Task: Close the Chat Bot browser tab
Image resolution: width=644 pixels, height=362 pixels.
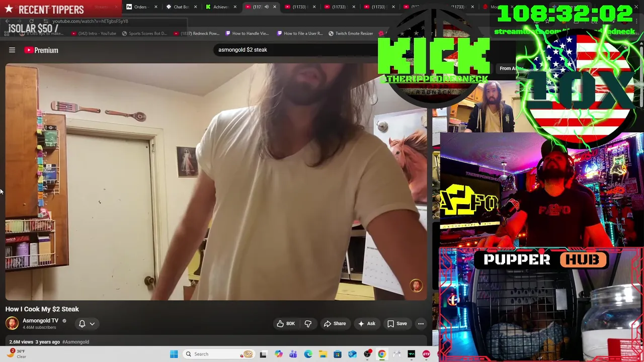Action: click(x=195, y=7)
